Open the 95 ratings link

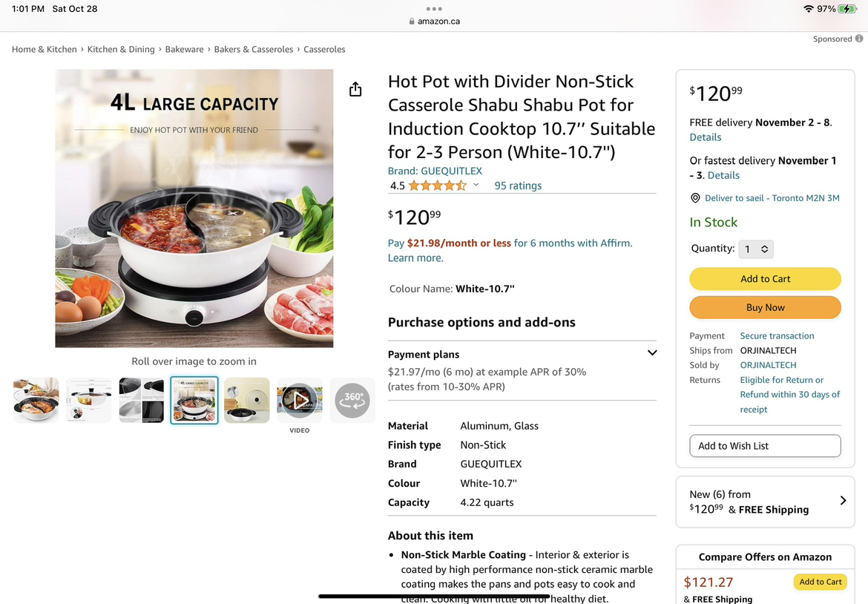(x=518, y=186)
